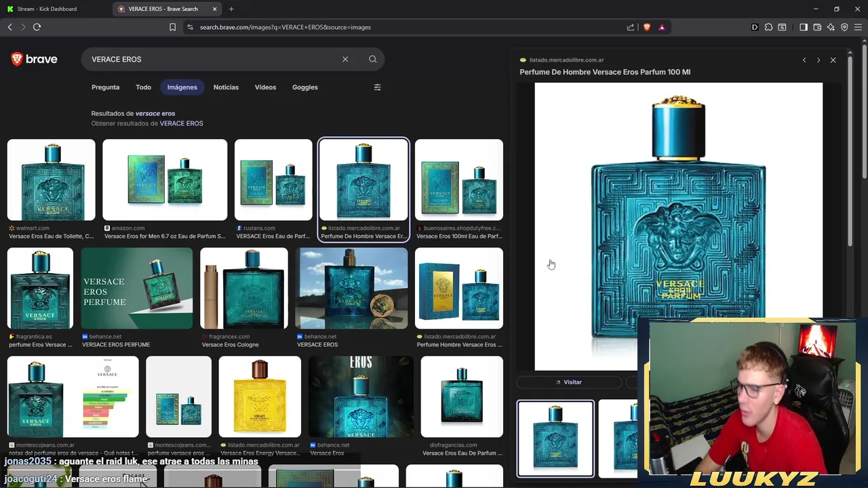The image size is (868, 488).
Task: Close the VERACE EROS Brave Search tab
Action: coord(215,9)
